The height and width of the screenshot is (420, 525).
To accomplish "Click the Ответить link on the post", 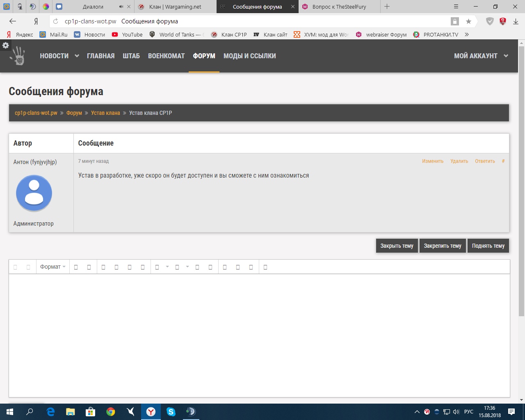I will click(x=485, y=161).
